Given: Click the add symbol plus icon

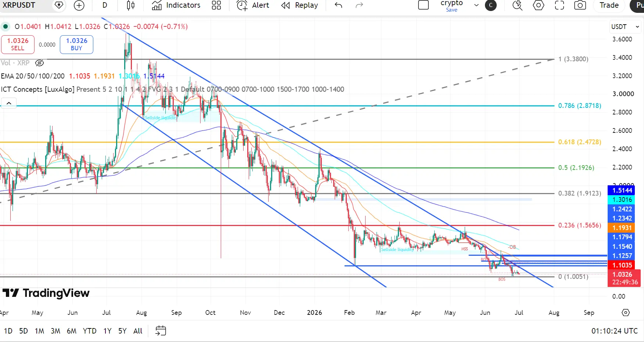Looking at the screenshot, I should coord(79,5).
